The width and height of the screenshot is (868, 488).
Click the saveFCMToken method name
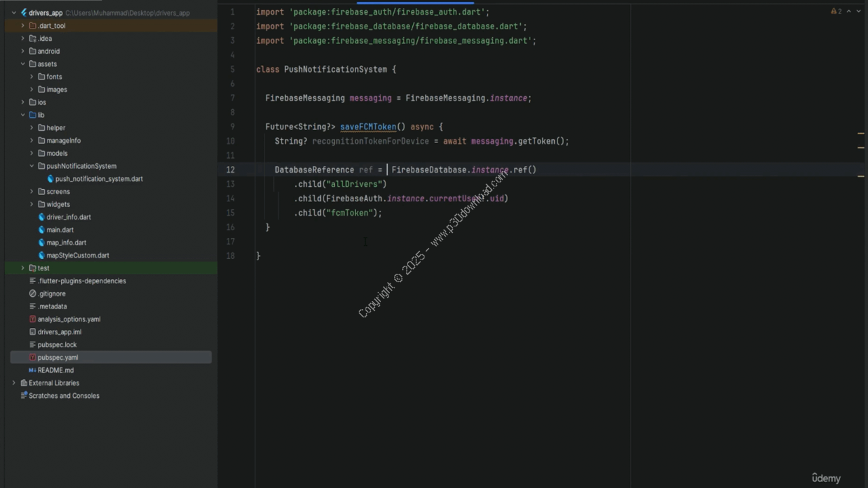[368, 127]
